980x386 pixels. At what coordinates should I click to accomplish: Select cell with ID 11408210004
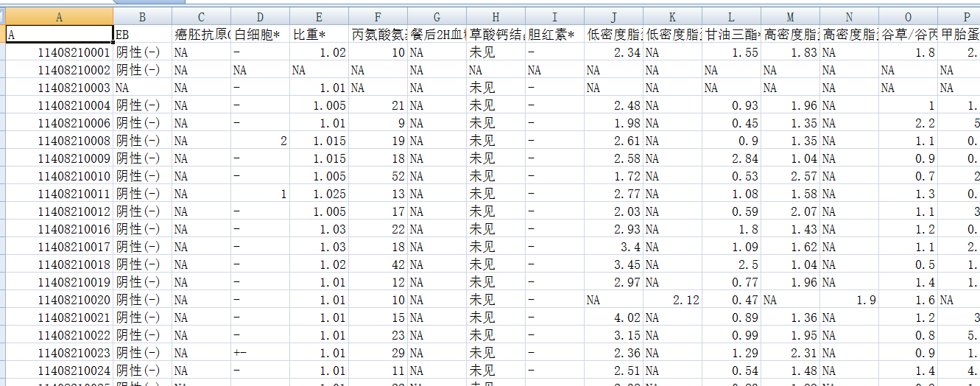(x=59, y=105)
